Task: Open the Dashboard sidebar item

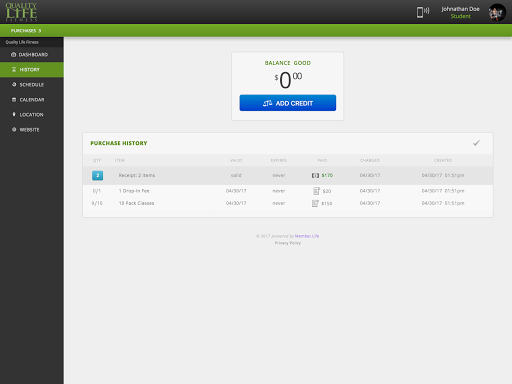Action: coord(32,55)
